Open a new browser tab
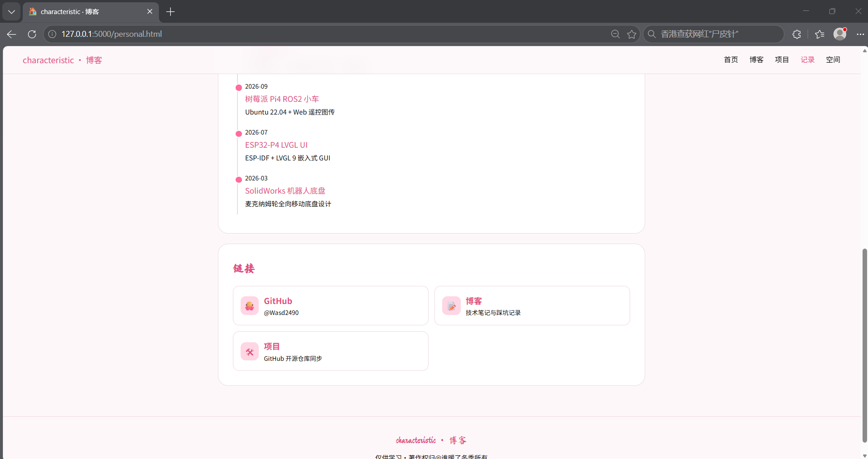 coord(171,12)
